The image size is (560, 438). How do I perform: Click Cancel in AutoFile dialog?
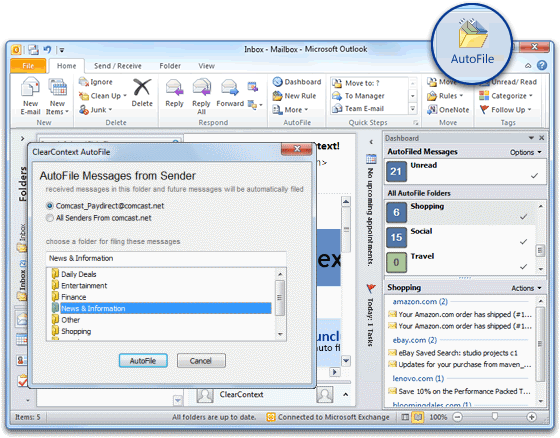click(201, 361)
